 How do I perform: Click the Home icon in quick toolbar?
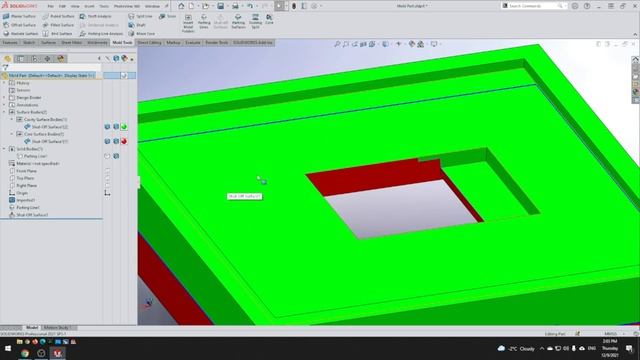pos(181,6)
